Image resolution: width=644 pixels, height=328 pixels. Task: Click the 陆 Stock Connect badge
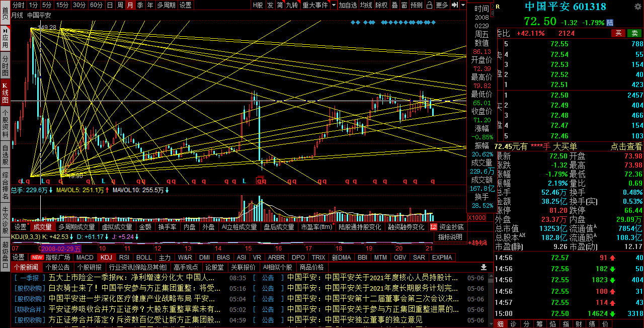click(x=610, y=23)
